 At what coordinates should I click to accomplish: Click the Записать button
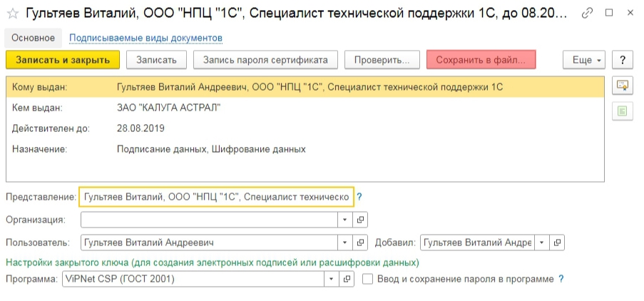(x=156, y=60)
